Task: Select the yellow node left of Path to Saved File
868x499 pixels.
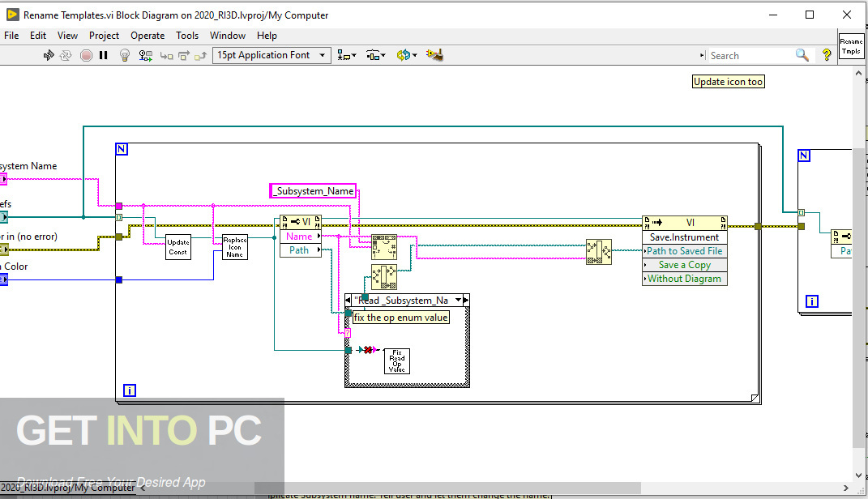Action: pyautogui.click(x=599, y=252)
